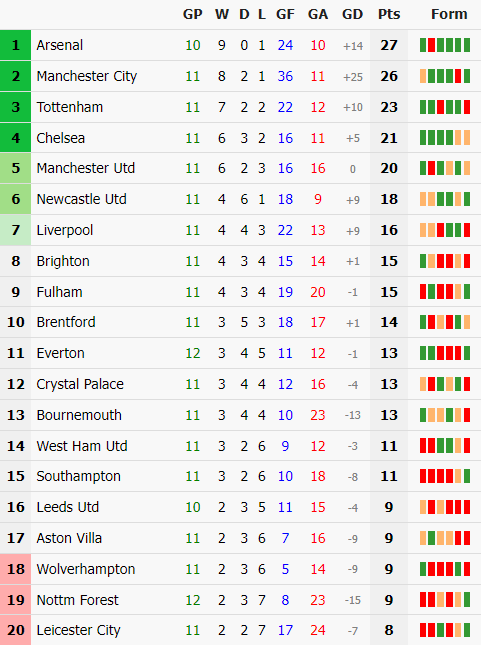Select green position 1 rank cell
481x645 pixels.
15,45
